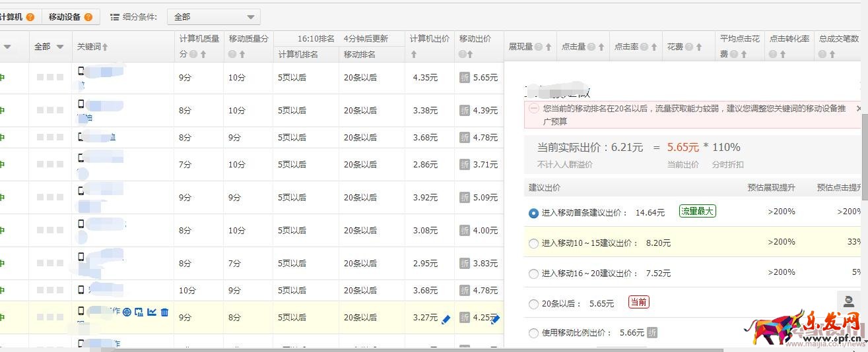Dismiss the pink mobile ranking warning banner
The image size is (868, 352).
858,108
